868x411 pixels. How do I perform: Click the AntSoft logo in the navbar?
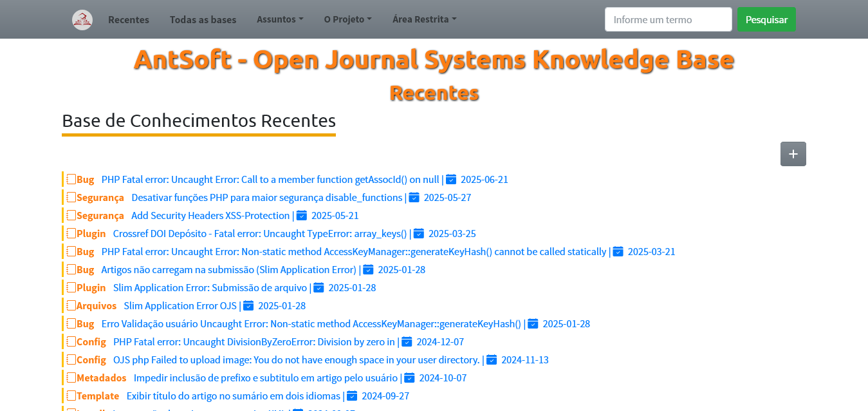click(x=82, y=20)
